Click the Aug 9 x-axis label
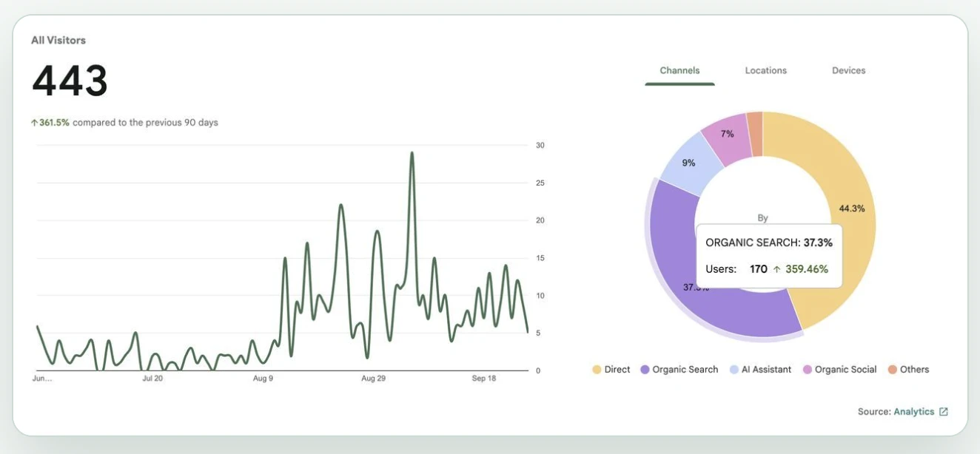 coord(263,379)
